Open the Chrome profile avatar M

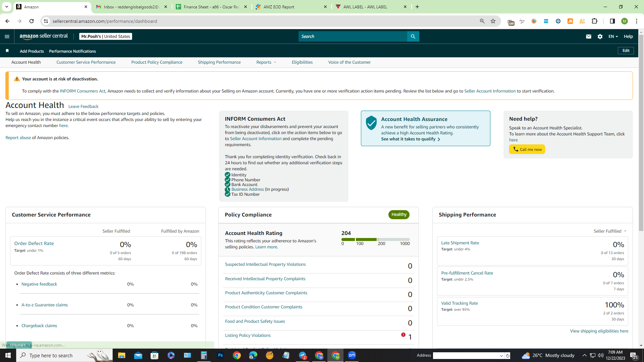625,21
